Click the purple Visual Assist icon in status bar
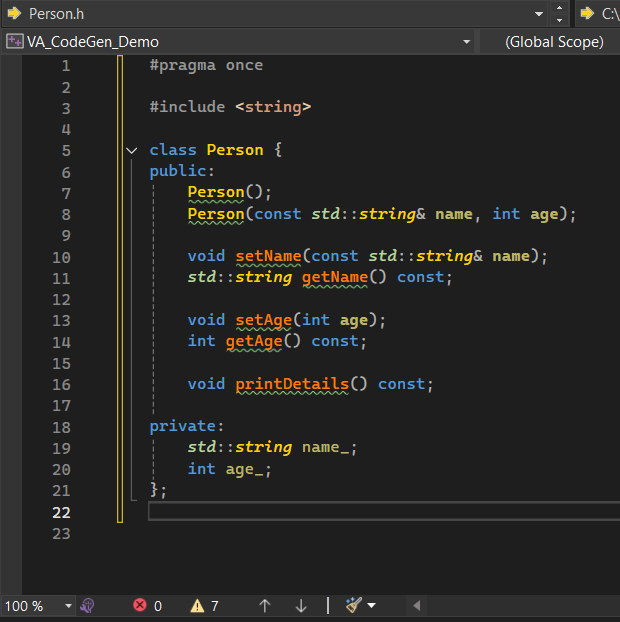 pyautogui.click(x=87, y=606)
